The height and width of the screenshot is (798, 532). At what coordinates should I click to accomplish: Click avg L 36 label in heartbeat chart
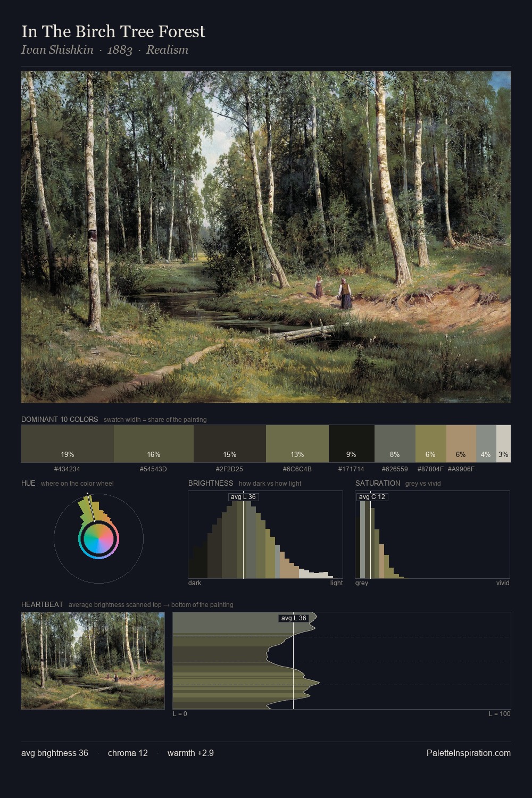pyautogui.click(x=294, y=618)
